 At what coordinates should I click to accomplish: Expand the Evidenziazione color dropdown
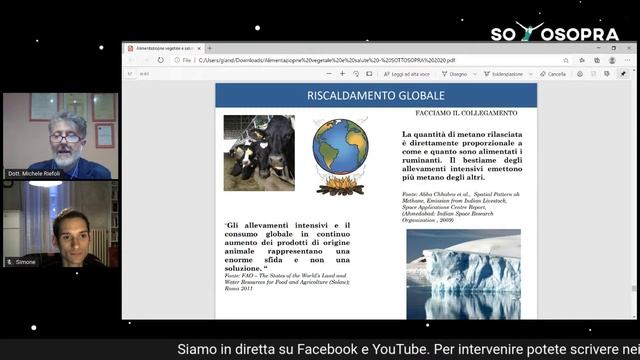coord(531,74)
